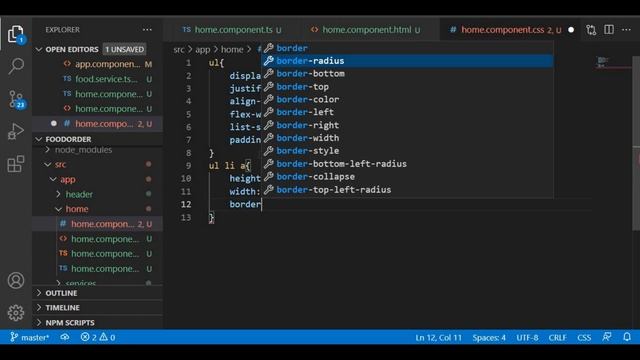640x360 pixels.
Task: Select home.compo... 2, U in Open Editors
Action: tap(98, 124)
